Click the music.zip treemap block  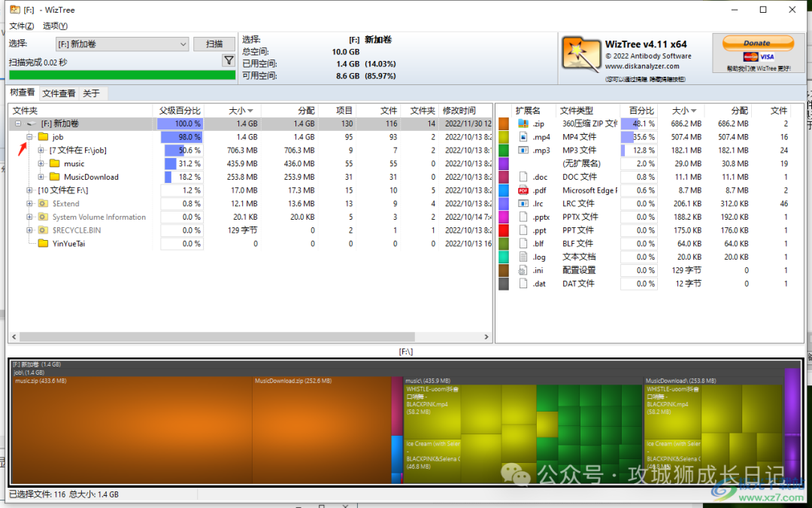[x=132, y=430]
